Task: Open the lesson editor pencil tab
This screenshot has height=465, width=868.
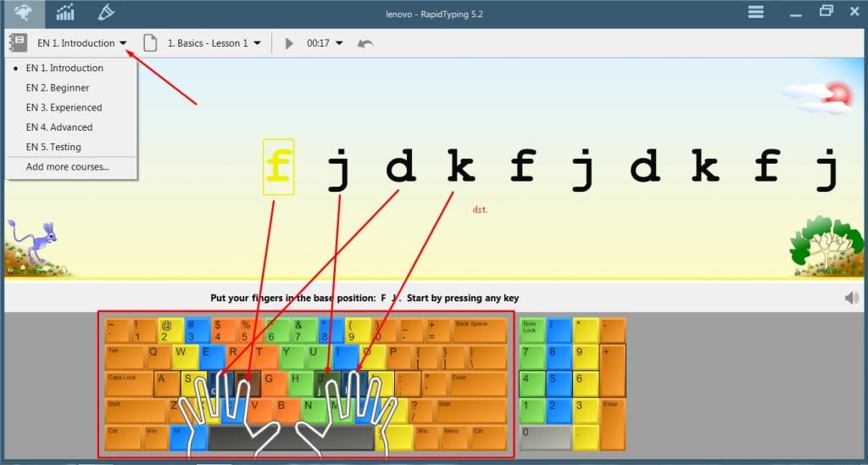Action: 105,12
